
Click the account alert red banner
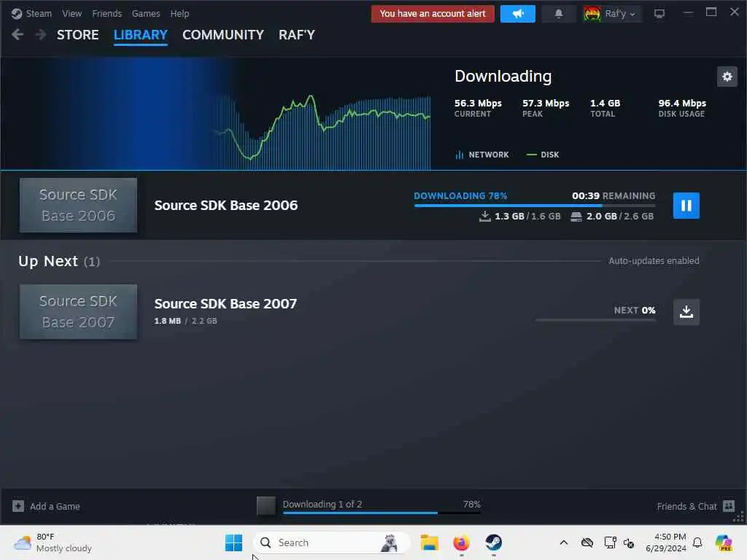[433, 14]
